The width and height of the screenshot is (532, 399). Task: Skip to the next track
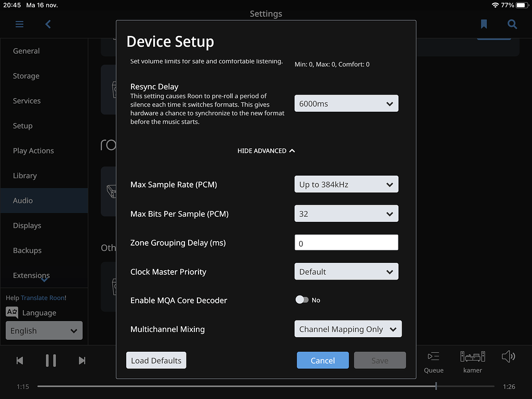[x=82, y=360]
